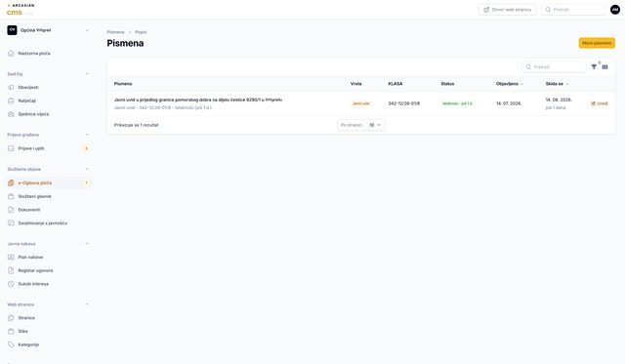Click the Plan nabave icon
This screenshot has width=625, height=364.
tap(11, 258)
